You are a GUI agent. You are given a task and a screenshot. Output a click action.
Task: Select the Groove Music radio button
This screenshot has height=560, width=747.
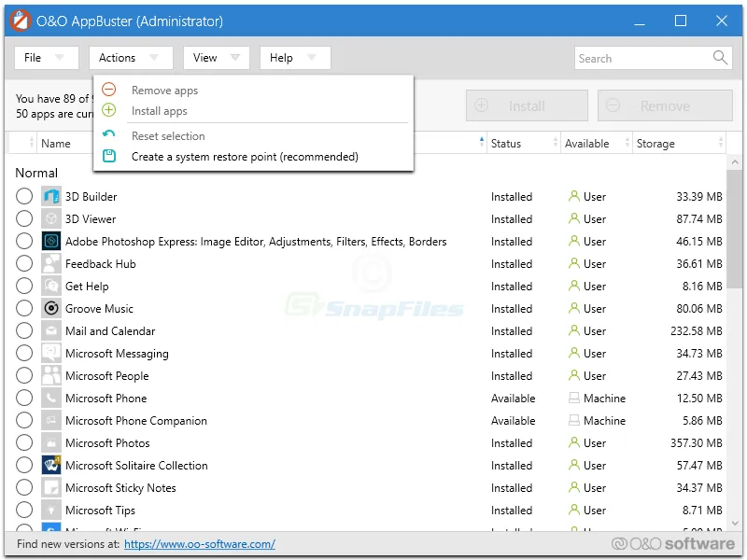(x=24, y=308)
